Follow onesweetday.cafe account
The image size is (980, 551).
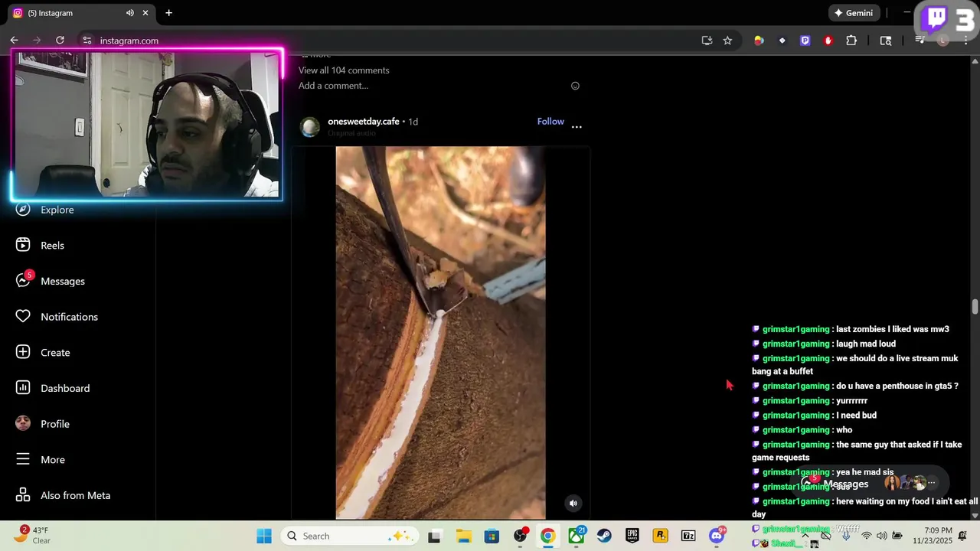[550, 122]
